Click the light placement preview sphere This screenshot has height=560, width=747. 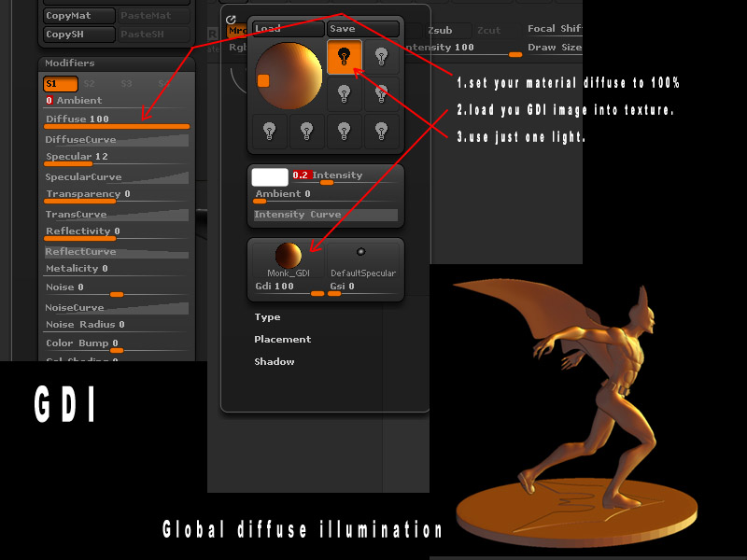[x=289, y=76]
